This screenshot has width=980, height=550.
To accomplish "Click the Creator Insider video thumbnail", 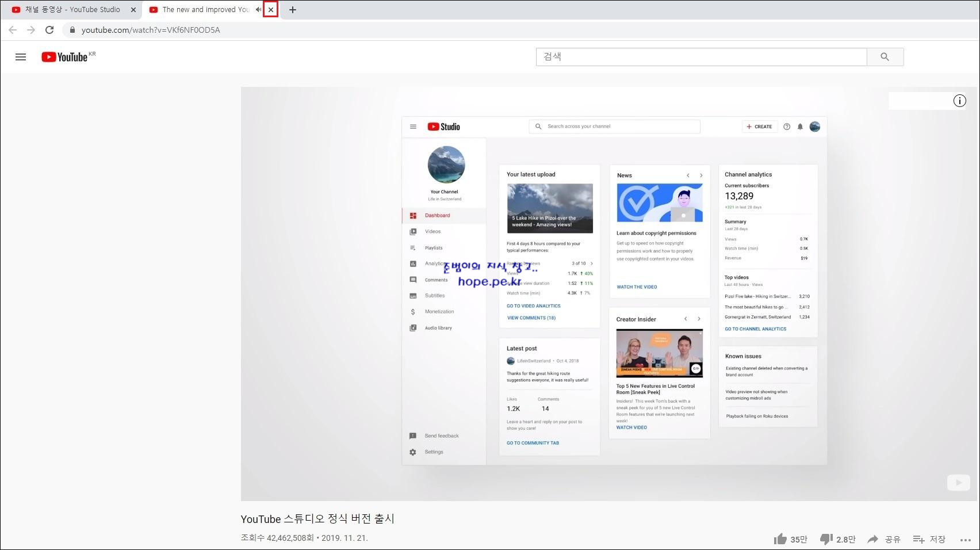I will coord(660,353).
